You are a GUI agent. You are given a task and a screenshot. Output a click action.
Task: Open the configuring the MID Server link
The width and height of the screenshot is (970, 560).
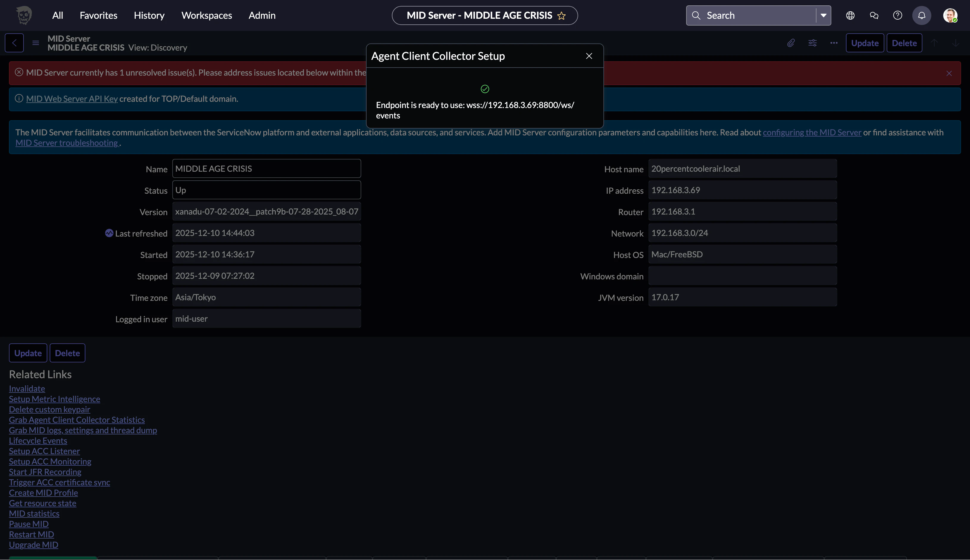(812, 132)
